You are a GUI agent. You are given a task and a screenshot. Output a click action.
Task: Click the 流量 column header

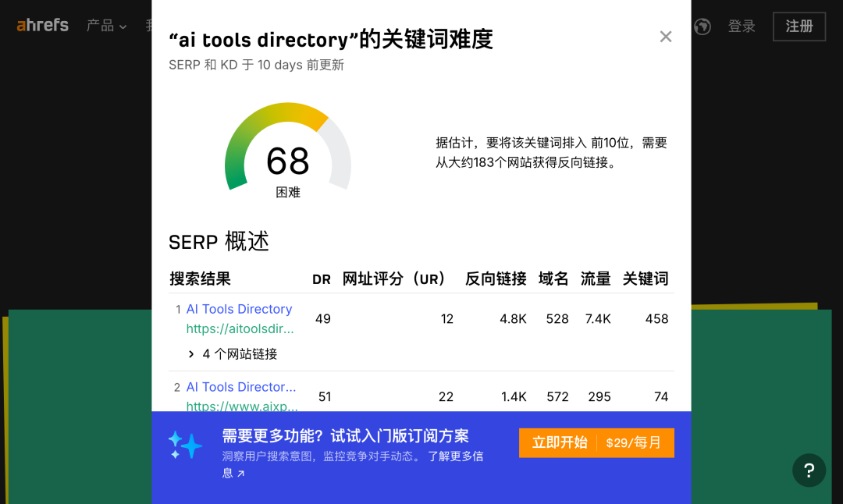pyautogui.click(x=596, y=279)
